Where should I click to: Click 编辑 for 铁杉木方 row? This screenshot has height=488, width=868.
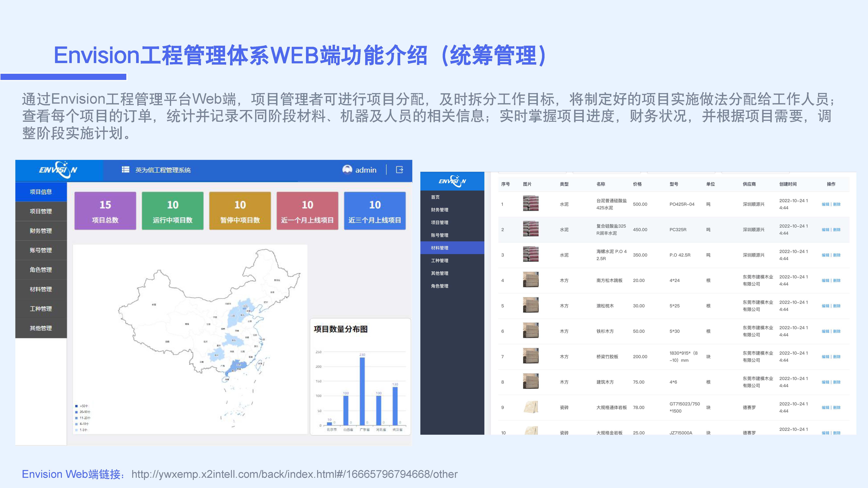pyautogui.click(x=826, y=331)
